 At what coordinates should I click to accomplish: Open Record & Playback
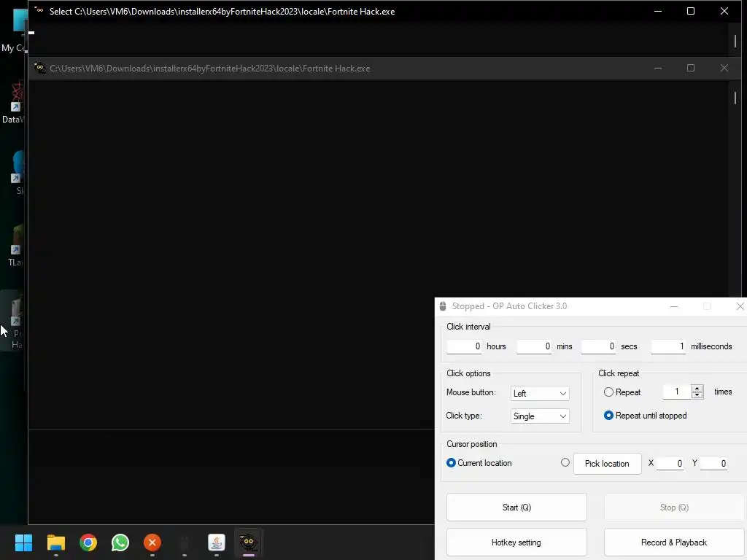pyautogui.click(x=674, y=542)
